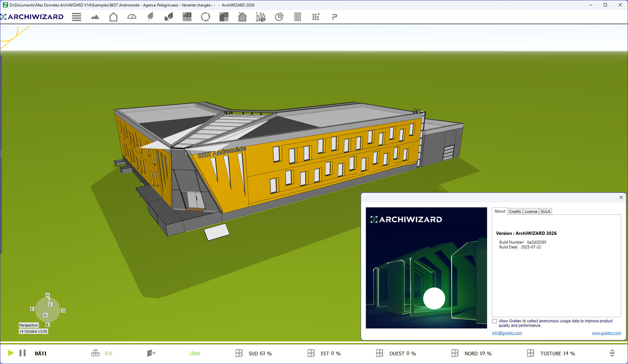Open the report document icon

coord(298,17)
